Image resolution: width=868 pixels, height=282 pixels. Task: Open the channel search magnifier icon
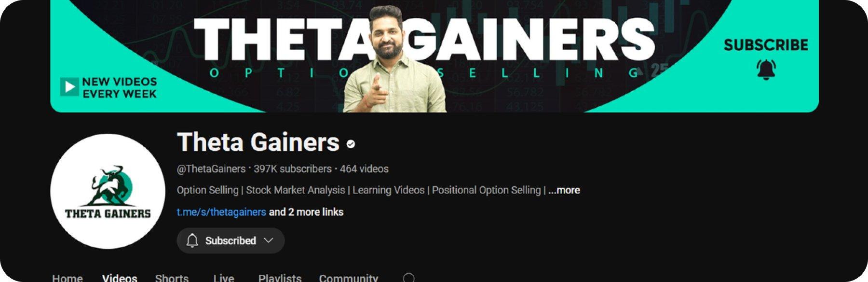(409, 278)
